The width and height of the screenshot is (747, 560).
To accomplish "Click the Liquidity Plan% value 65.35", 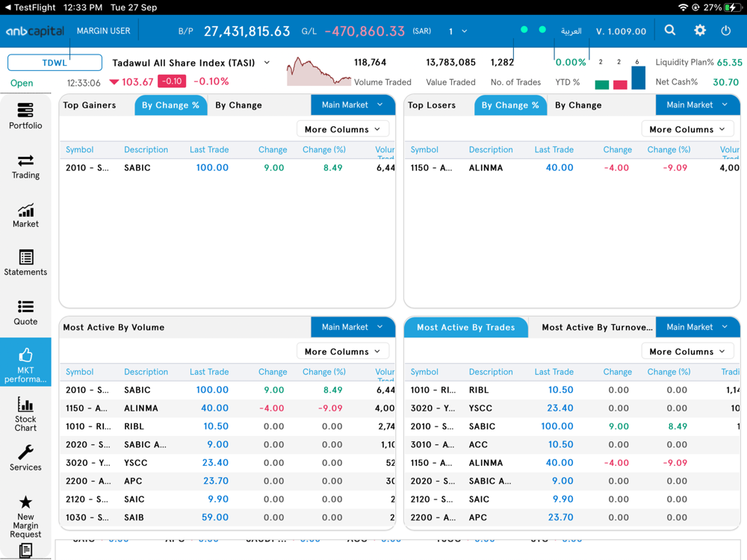I will tap(729, 63).
